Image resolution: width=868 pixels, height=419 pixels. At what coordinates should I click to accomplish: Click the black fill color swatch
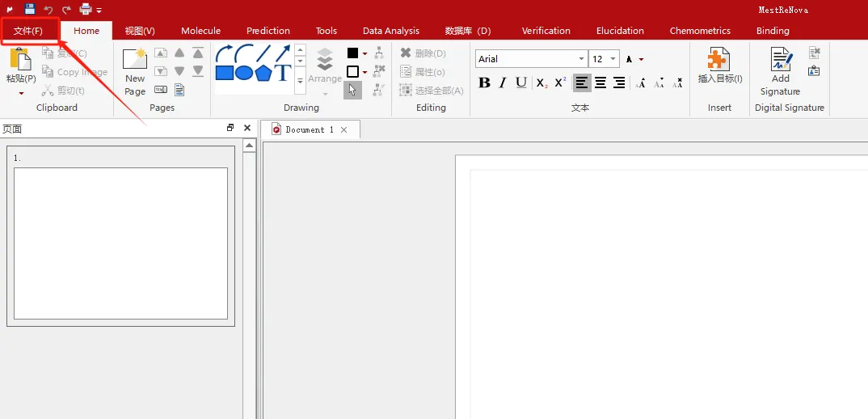pyautogui.click(x=352, y=53)
